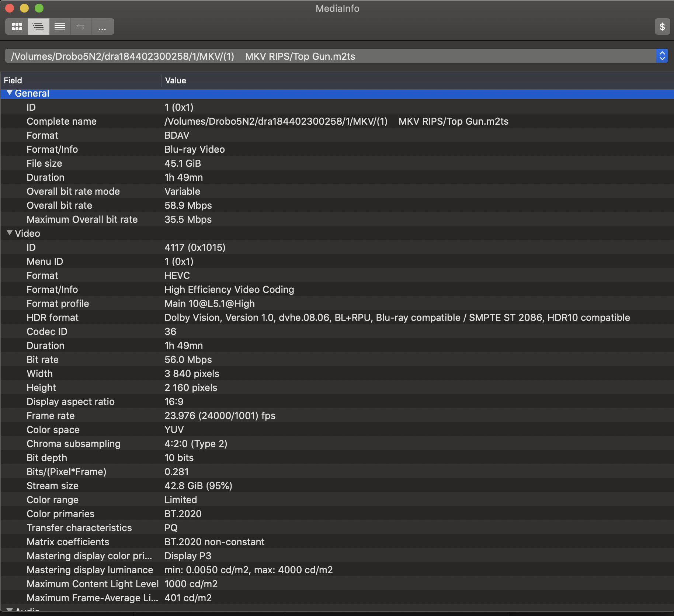
Task: Select the Maximum Overall bit rate field
Action: click(x=82, y=219)
